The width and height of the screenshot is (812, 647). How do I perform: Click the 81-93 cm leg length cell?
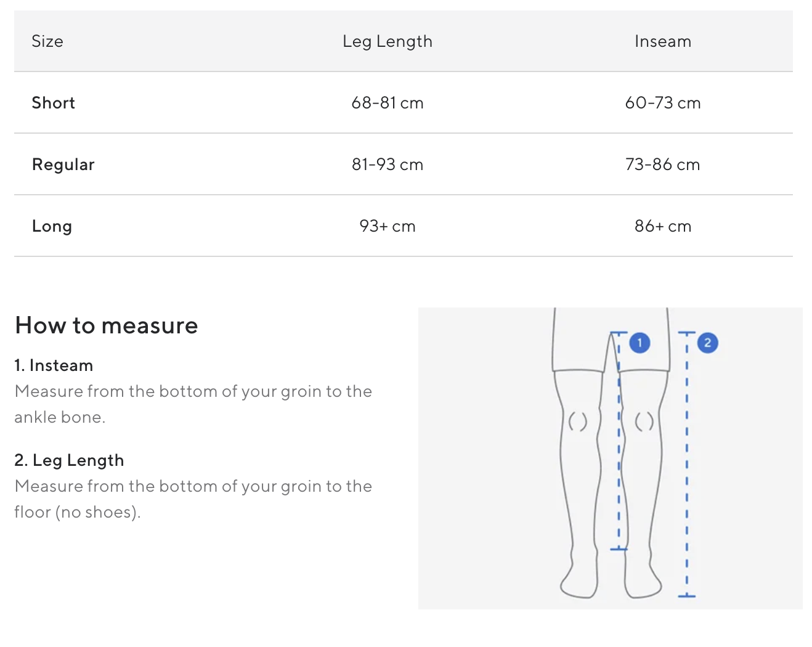tap(388, 165)
